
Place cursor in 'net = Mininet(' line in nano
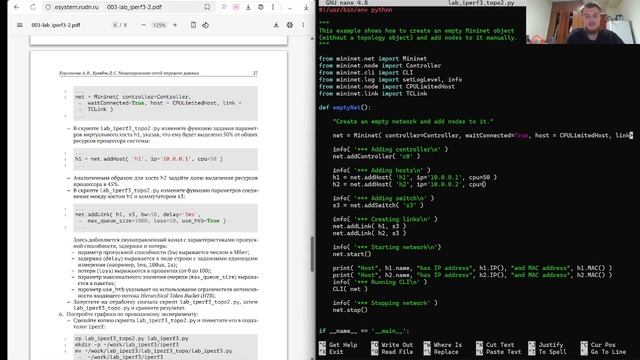click(x=482, y=135)
